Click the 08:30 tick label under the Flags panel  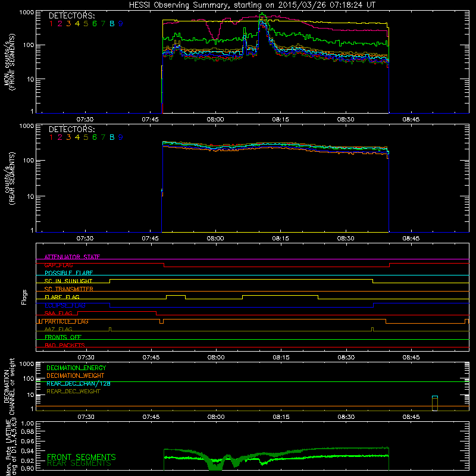[x=346, y=358]
